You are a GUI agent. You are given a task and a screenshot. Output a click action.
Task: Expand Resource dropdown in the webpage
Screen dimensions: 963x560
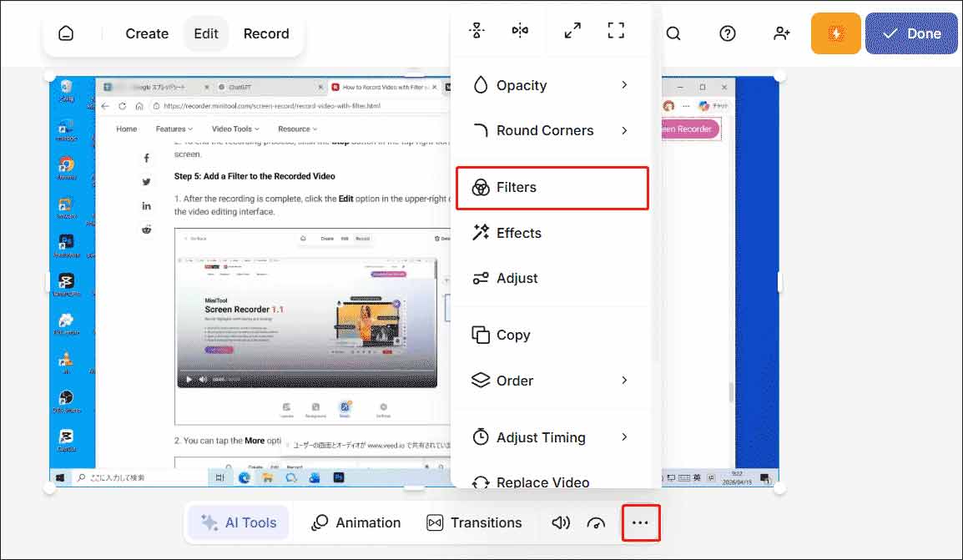(297, 129)
